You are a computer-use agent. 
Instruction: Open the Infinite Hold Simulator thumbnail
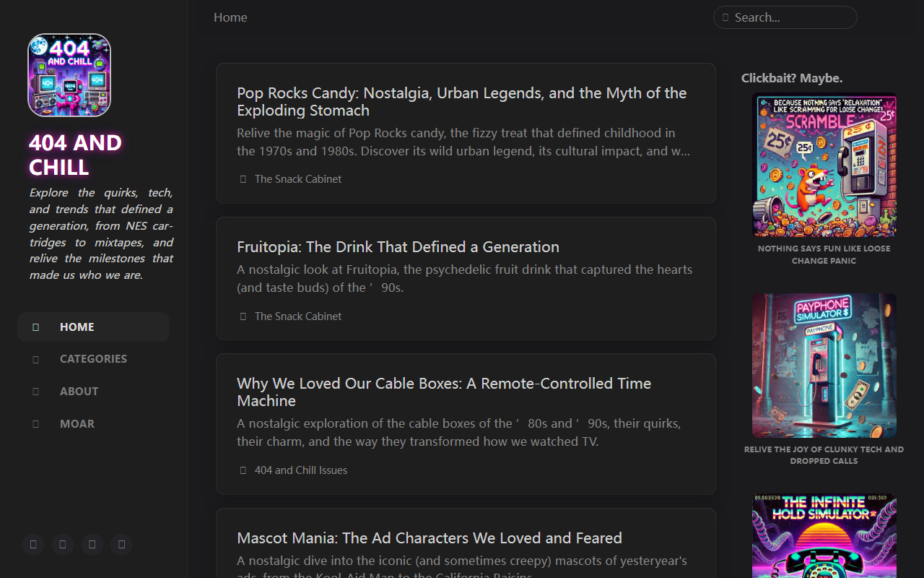pos(824,536)
